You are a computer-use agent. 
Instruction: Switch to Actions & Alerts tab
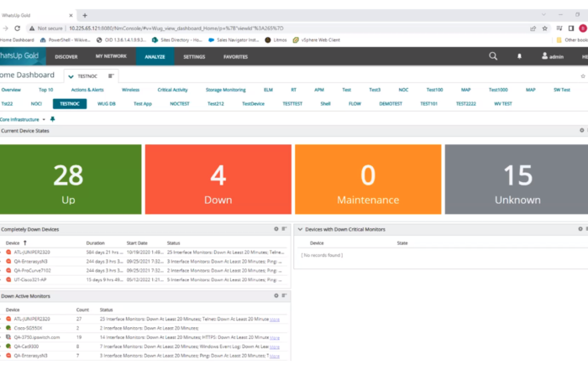(x=87, y=90)
